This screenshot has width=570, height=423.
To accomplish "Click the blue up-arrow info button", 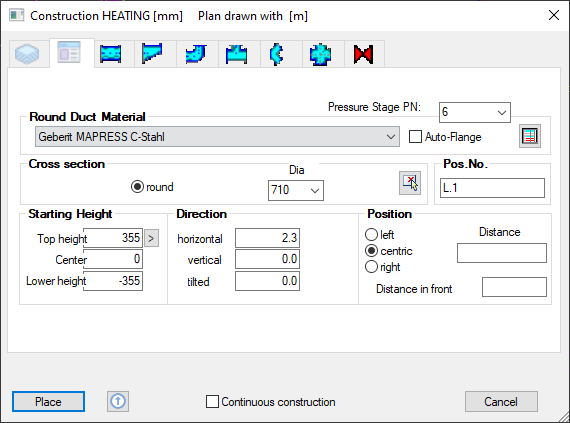I will click(x=118, y=402).
